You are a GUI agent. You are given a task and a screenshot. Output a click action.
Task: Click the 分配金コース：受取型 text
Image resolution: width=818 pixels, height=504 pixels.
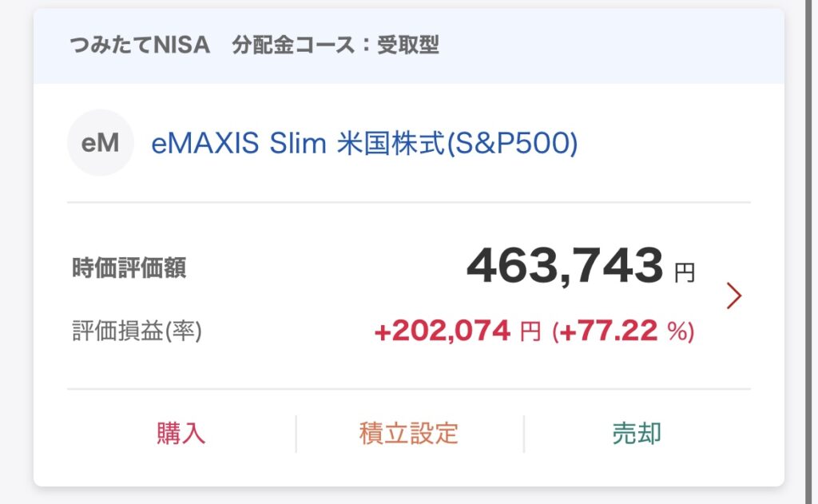(x=336, y=45)
